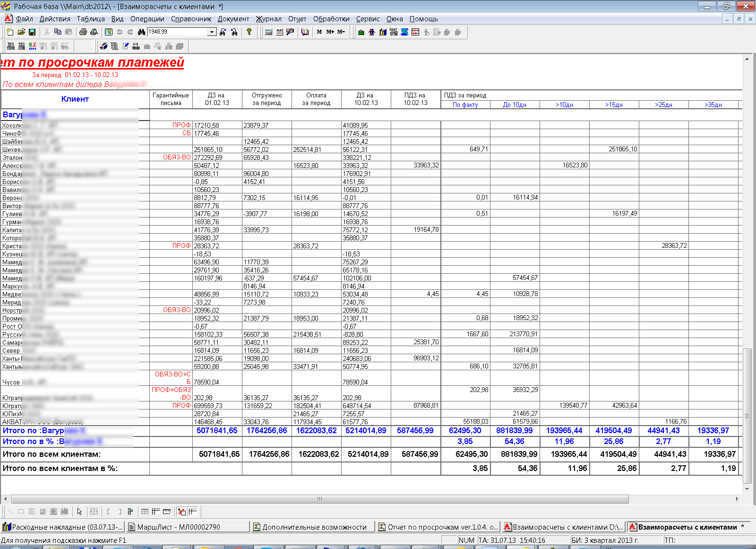Click the yellow question mark Help icon
756x549 pixels.
coord(249,32)
